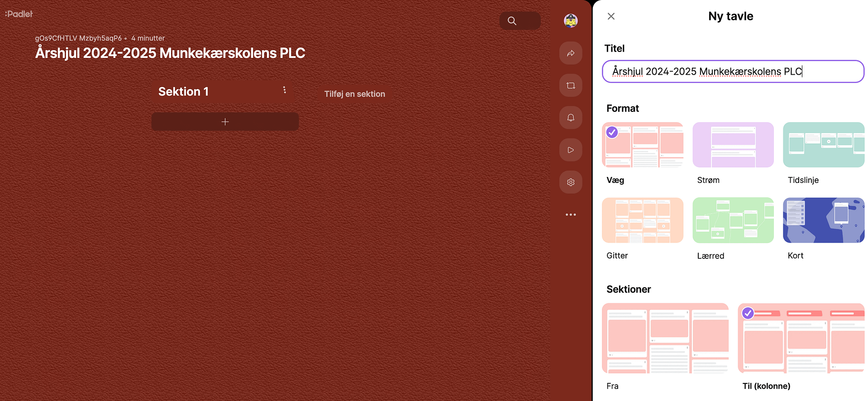This screenshot has height=401, width=868.
Task: Open Sektion 1 options menu
Action: (x=284, y=90)
